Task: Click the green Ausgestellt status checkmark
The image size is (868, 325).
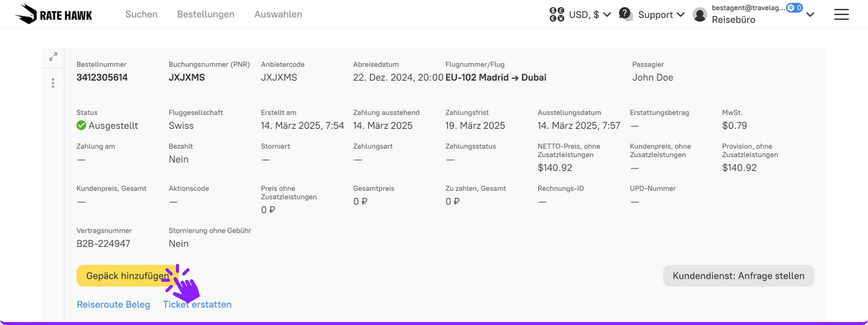Action: [81, 125]
